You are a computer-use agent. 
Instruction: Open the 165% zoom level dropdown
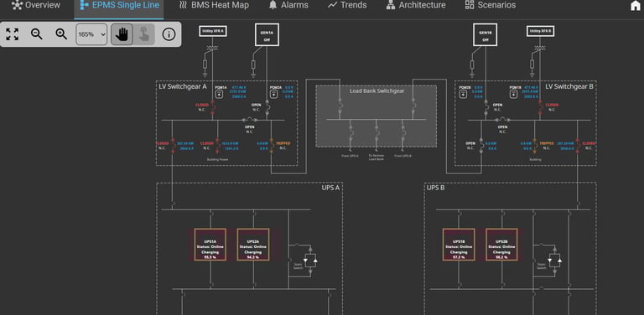[x=91, y=34]
